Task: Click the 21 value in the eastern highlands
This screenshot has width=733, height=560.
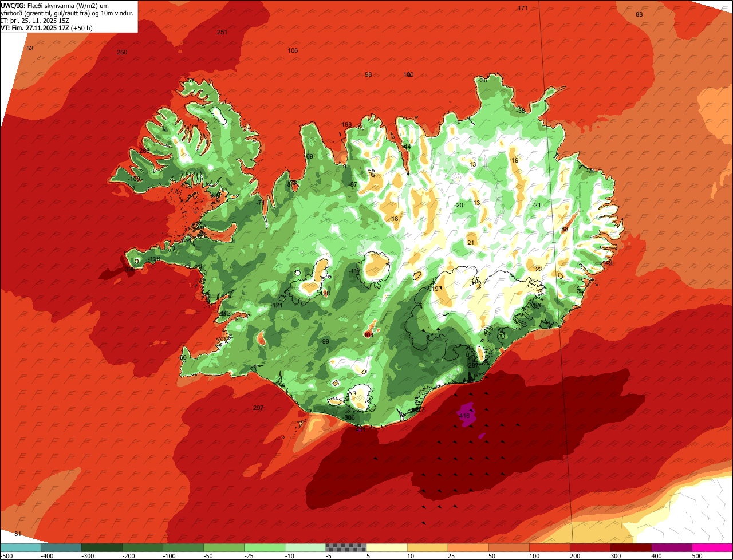Action: [x=471, y=243]
